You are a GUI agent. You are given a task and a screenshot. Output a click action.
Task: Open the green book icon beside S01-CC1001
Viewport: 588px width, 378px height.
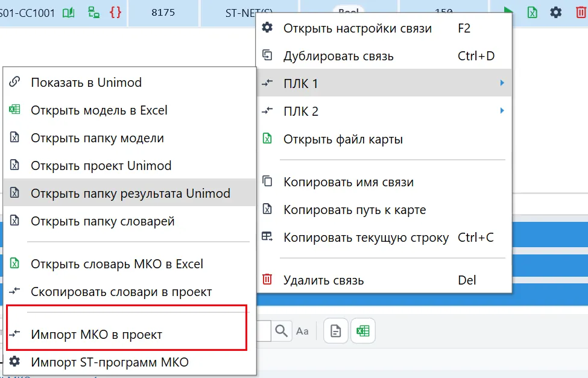tap(68, 13)
